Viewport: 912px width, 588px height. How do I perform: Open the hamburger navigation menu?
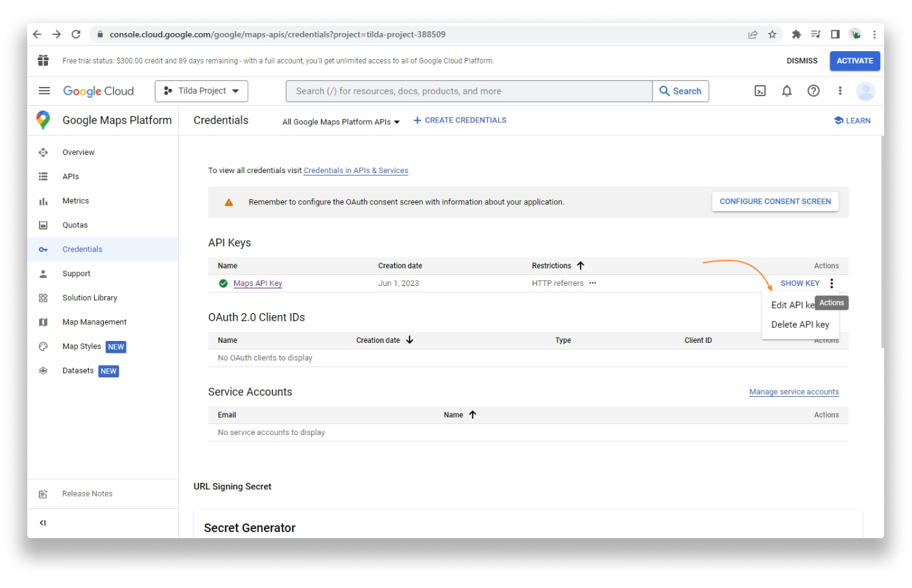(44, 91)
